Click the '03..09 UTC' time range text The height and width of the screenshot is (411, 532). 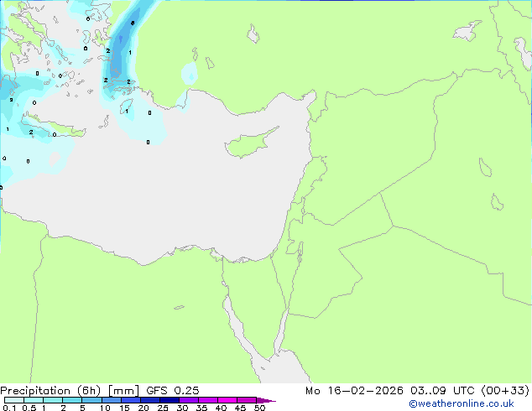pos(442,391)
